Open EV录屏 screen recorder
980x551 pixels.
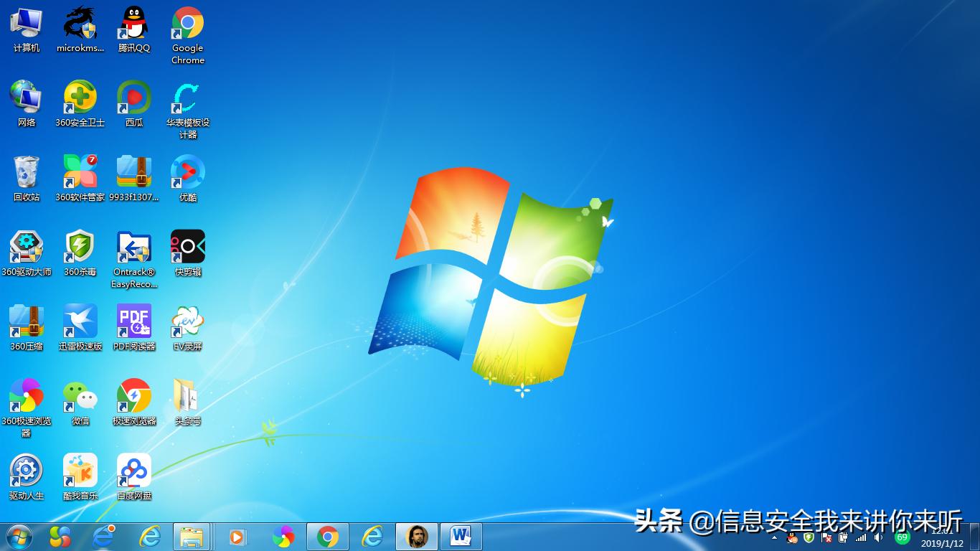[x=187, y=324]
